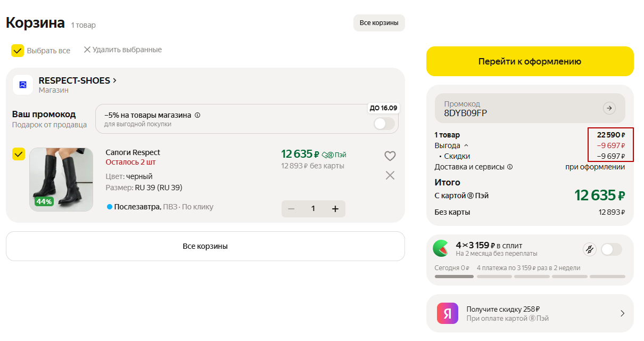The image size is (644, 341).
Task: Click info icon next to store discount
Action: [197, 115]
